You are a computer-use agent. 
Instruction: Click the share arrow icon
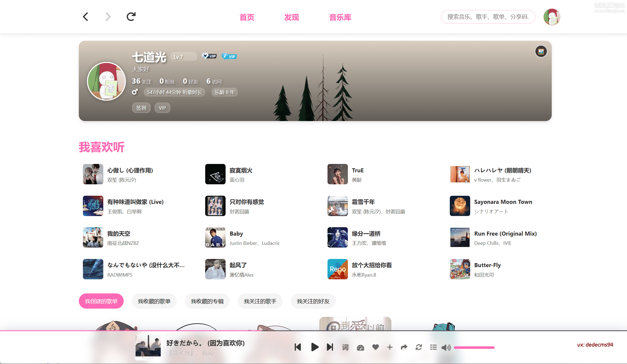click(x=404, y=347)
